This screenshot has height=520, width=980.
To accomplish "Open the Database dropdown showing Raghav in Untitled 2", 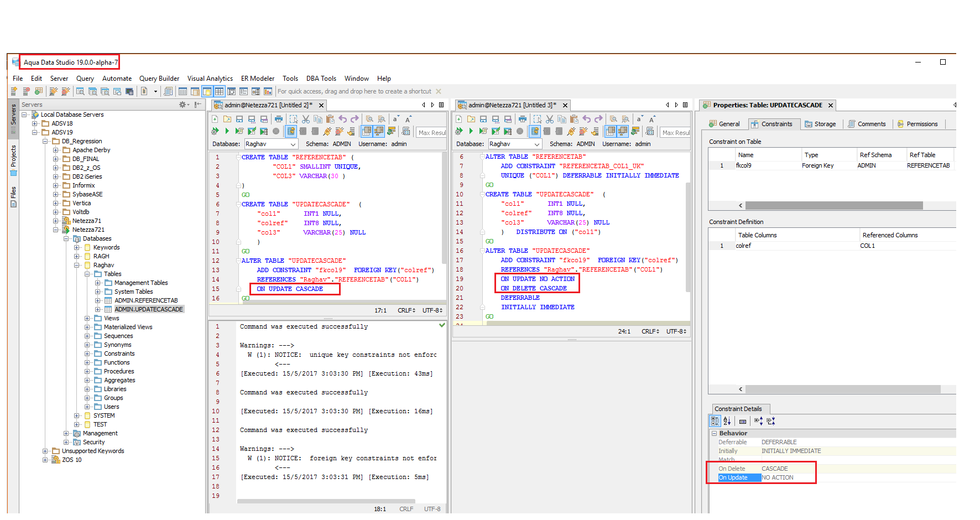I will tap(272, 144).
